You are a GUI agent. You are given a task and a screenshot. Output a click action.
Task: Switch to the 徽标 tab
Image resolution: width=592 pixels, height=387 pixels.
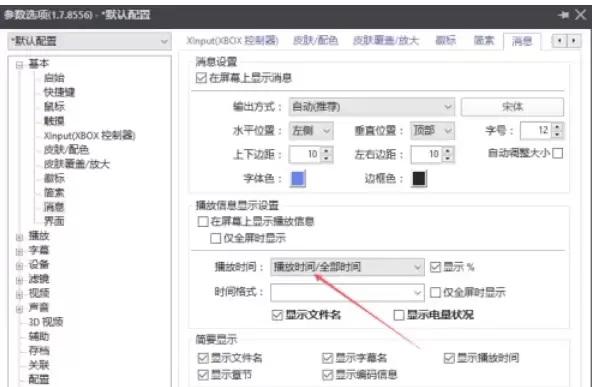pyautogui.click(x=446, y=40)
